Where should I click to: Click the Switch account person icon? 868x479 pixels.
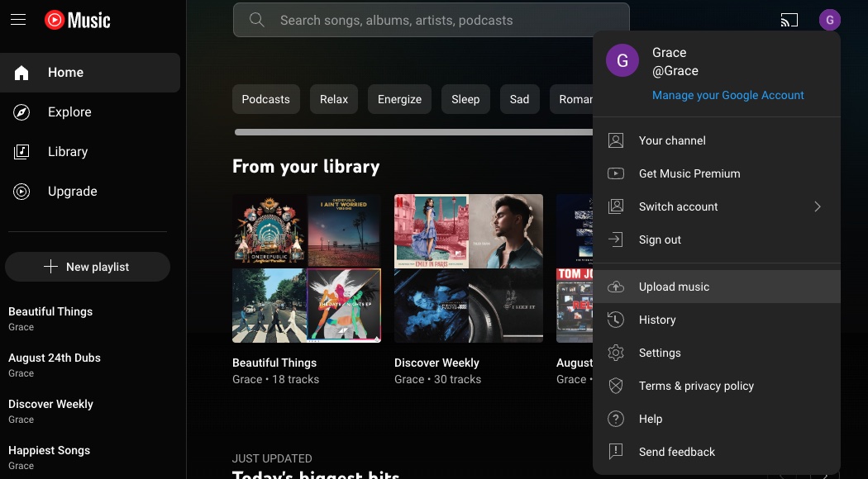coord(616,206)
